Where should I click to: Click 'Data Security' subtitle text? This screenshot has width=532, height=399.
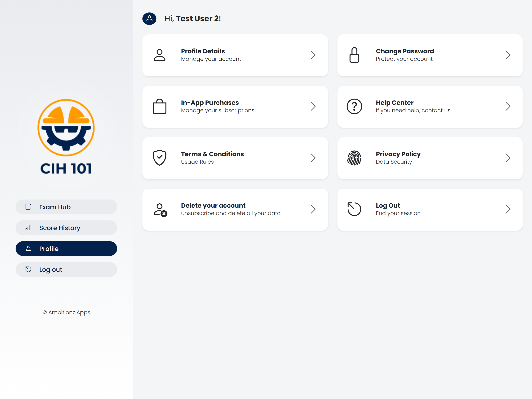394,162
